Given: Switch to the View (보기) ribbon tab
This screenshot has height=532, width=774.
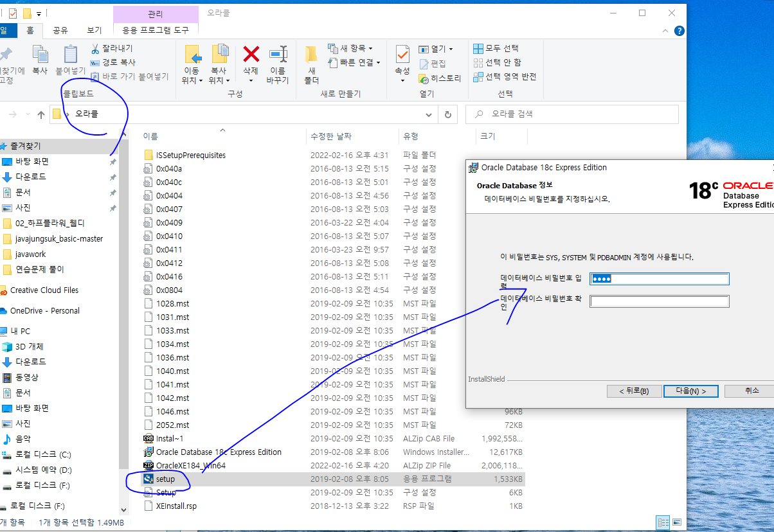Looking at the screenshot, I should click(x=94, y=30).
